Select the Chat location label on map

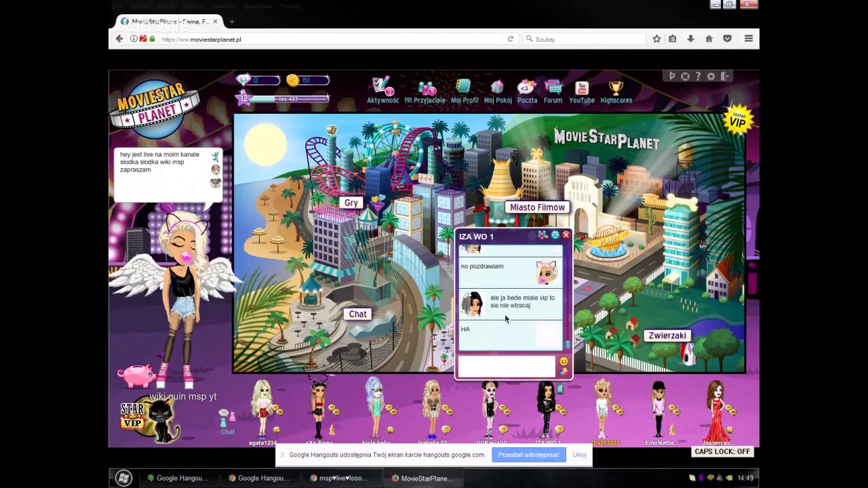click(357, 314)
